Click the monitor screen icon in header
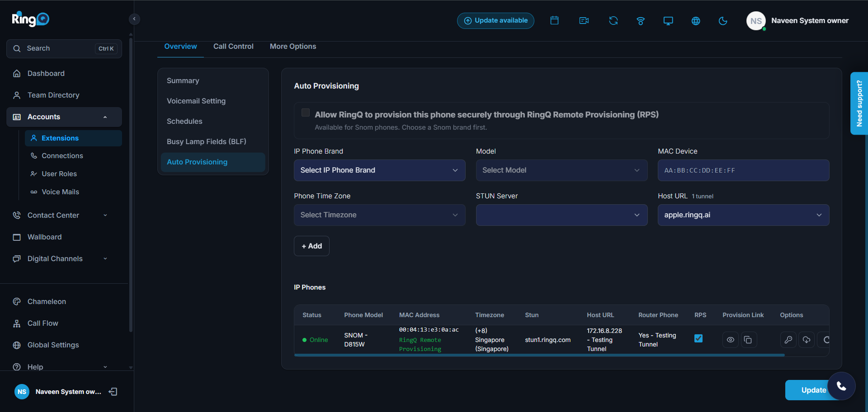 [x=668, y=21]
